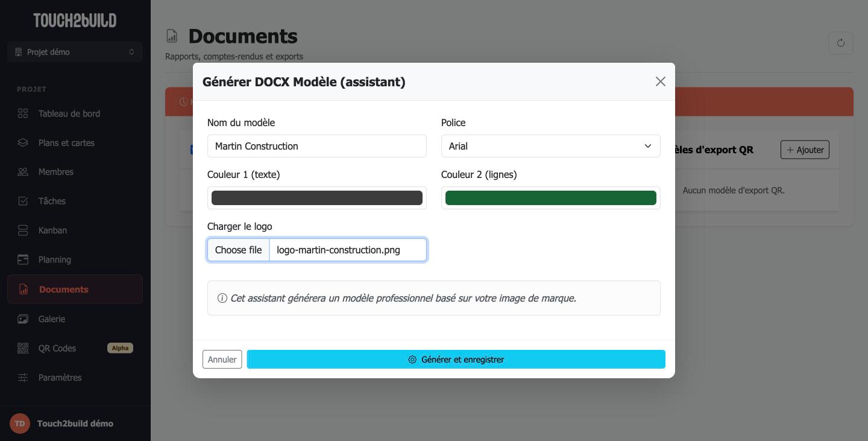Click Générer et enregistrer button

(456, 360)
